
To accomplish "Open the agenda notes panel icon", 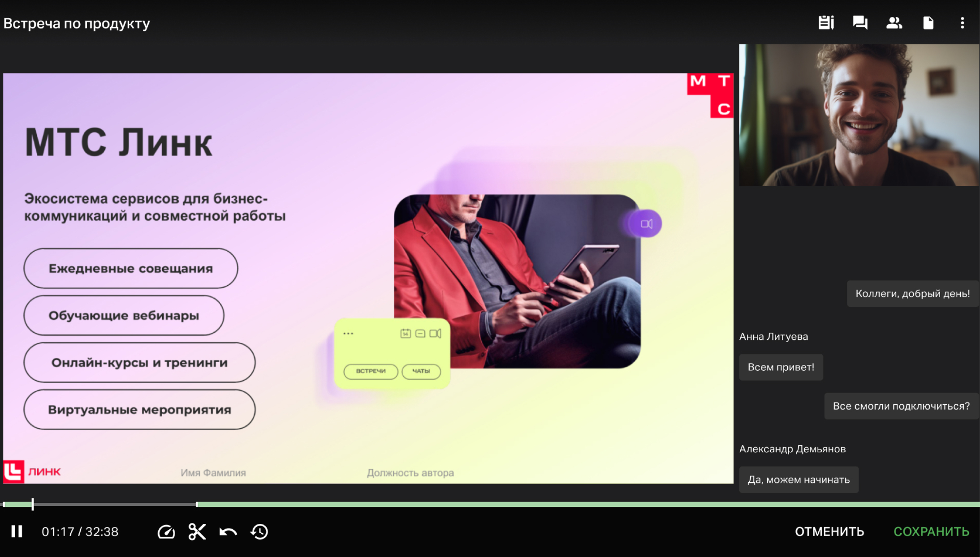I will tap(825, 23).
